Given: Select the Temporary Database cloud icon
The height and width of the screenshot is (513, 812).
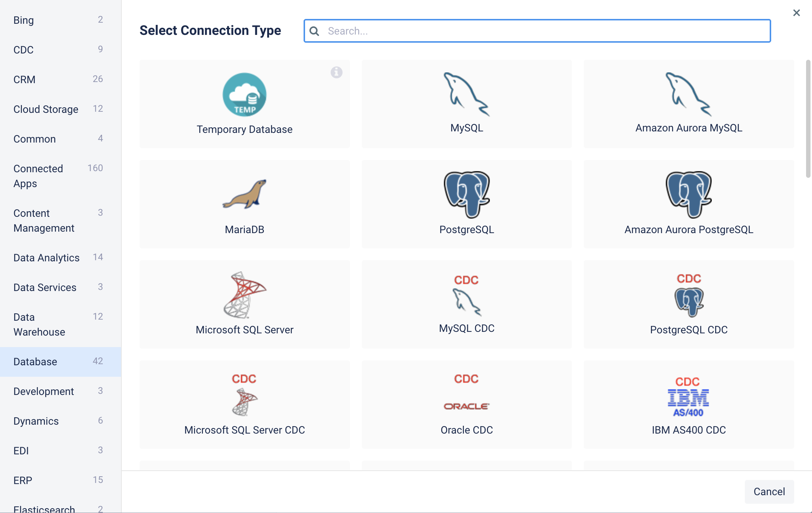Looking at the screenshot, I should 245,94.
